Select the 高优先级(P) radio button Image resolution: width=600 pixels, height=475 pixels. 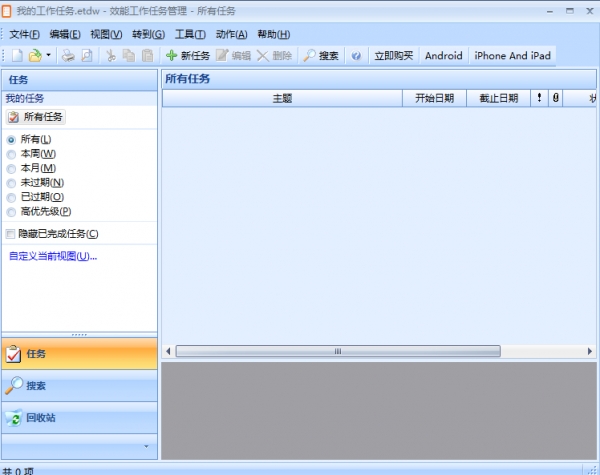coord(11,212)
